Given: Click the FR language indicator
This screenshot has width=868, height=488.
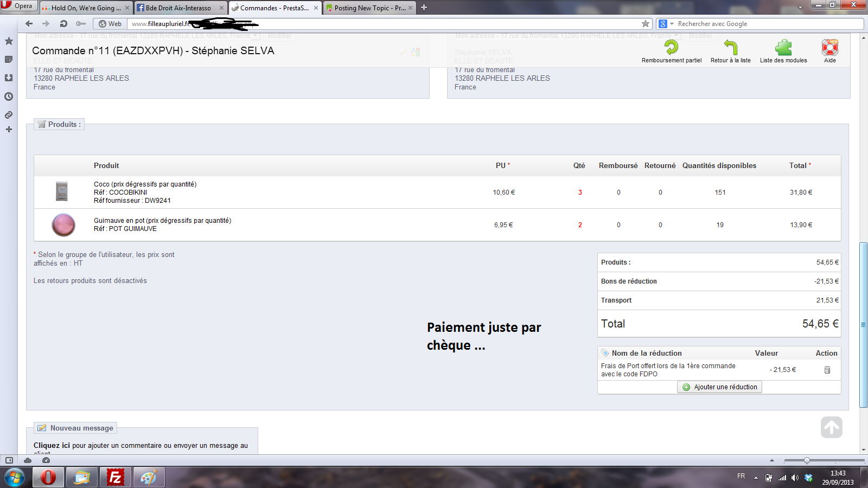Looking at the screenshot, I should (741, 476).
